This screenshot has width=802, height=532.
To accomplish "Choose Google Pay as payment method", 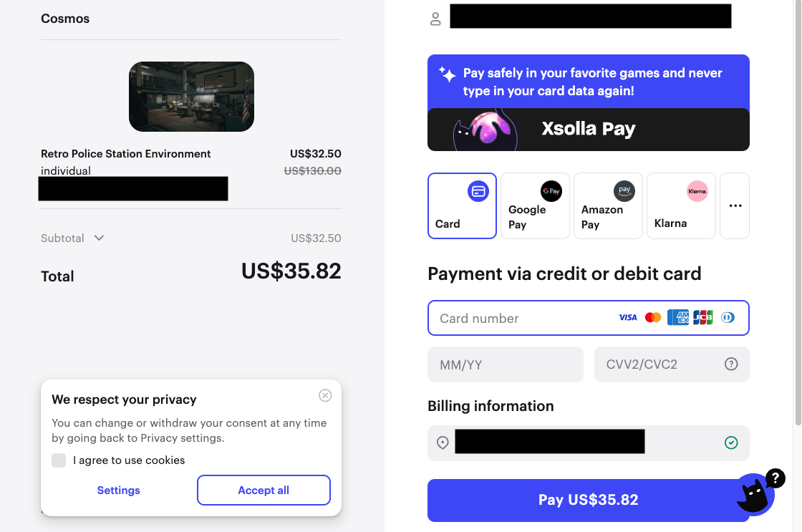I will tap(535, 205).
